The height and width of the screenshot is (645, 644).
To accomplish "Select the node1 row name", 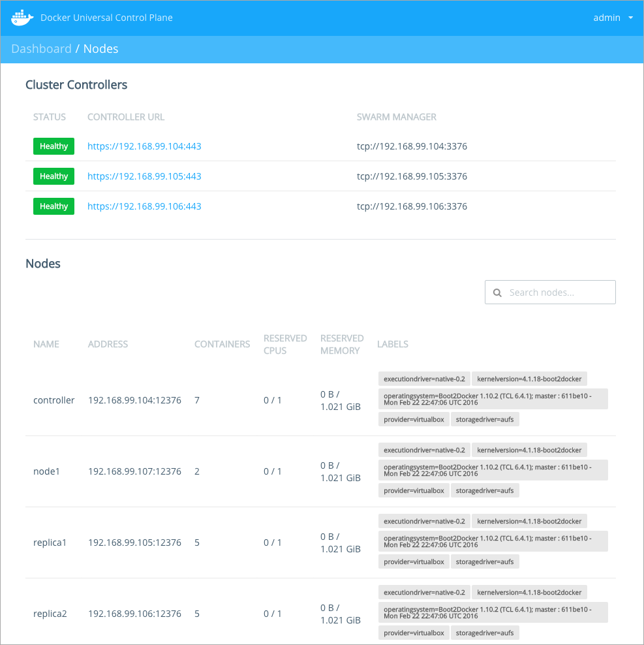I will click(x=46, y=471).
